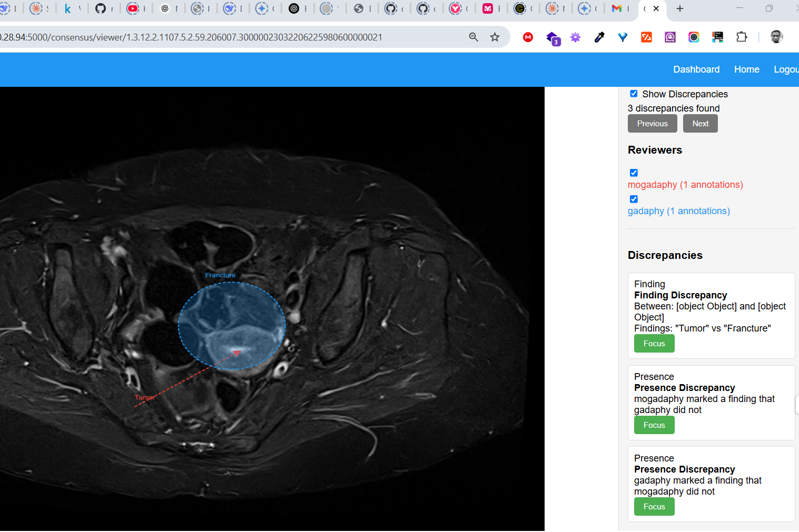
Task: Go to the Next discrepancy
Action: [701, 124]
